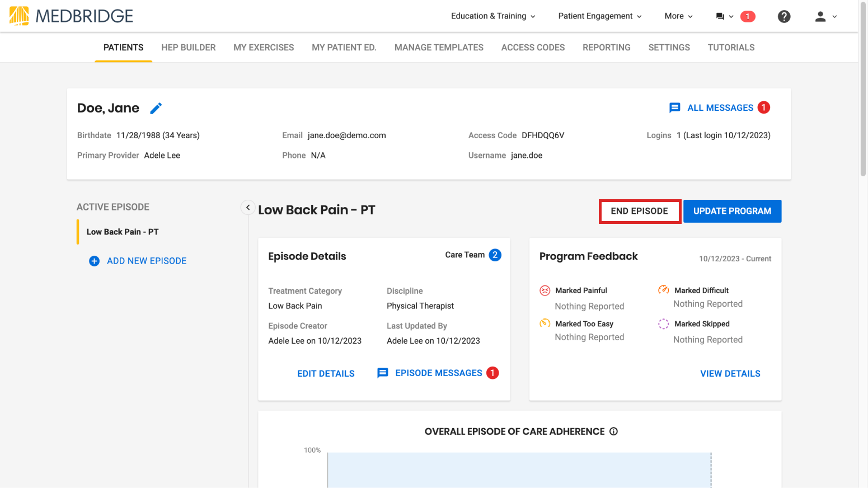
Task: Open the All Messages link
Action: 720,107
